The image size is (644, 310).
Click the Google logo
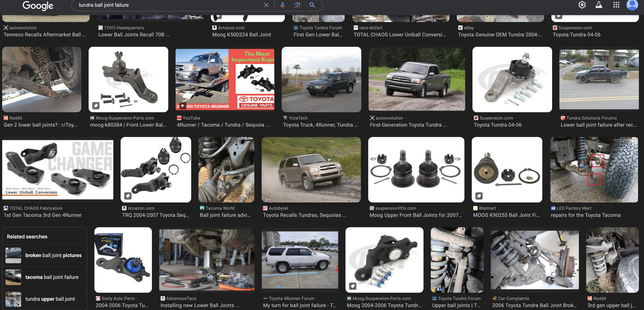coord(38,5)
